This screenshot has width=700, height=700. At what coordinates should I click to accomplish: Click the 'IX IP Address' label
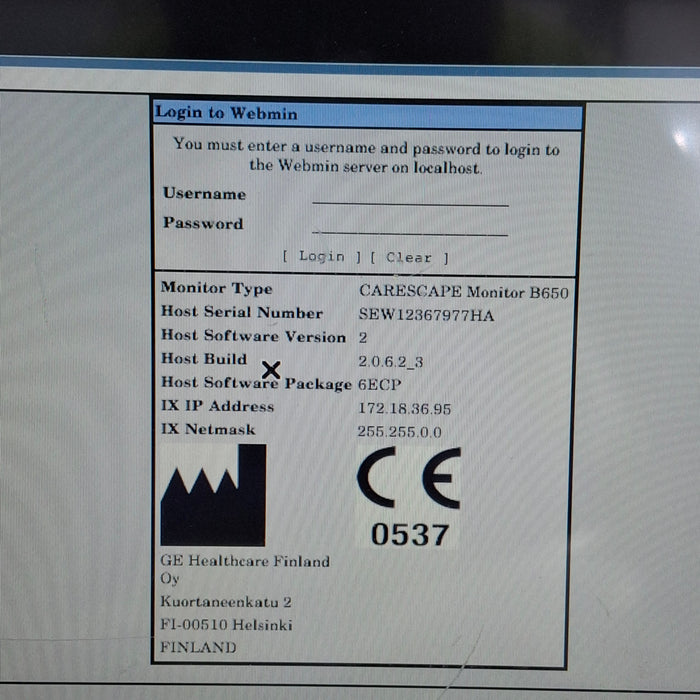pyautogui.click(x=217, y=406)
